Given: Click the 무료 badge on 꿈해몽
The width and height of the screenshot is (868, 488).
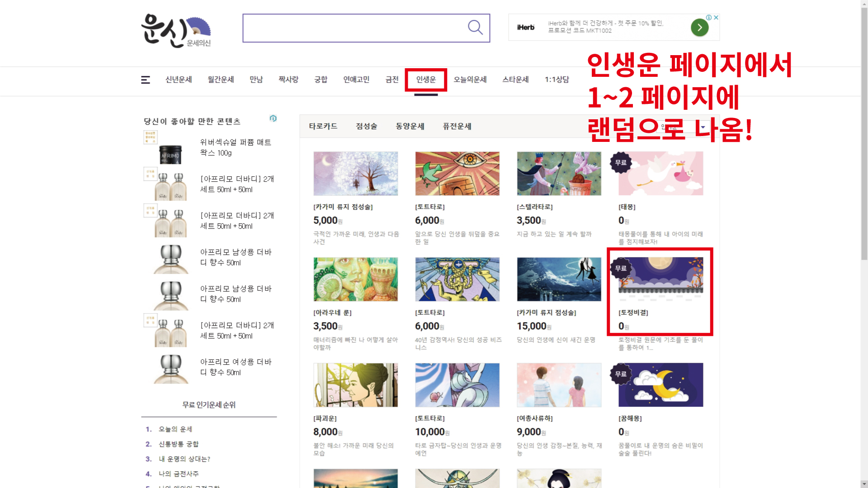Looking at the screenshot, I should 621,374.
